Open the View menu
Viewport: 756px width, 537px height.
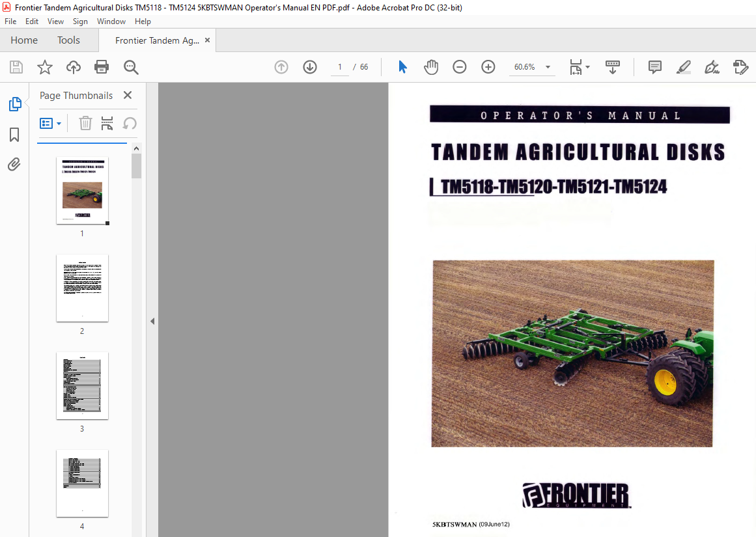[x=55, y=21]
